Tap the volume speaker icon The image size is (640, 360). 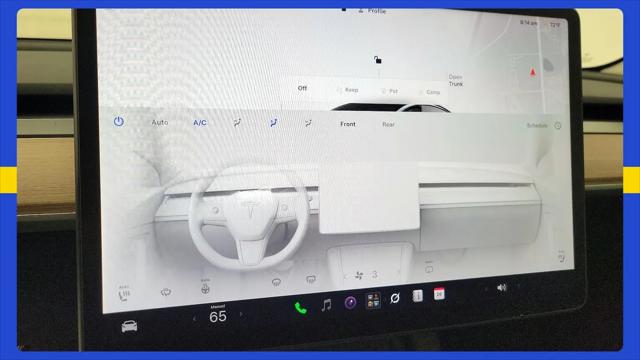point(502,288)
